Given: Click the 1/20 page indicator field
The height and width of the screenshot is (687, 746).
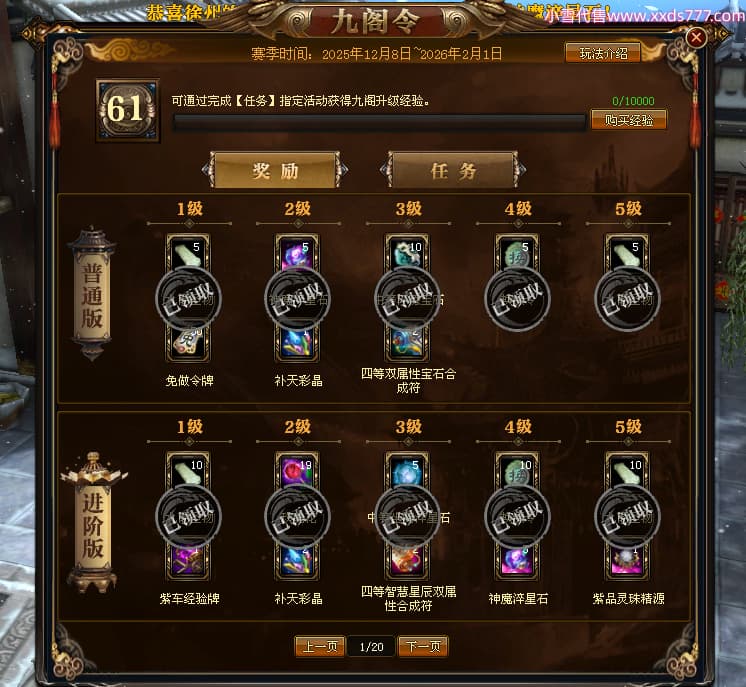Looking at the screenshot, I should coord(372,647).
